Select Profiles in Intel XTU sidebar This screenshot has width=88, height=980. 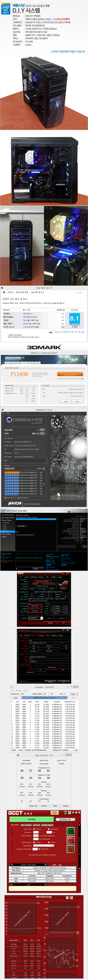(x=4, y=537)
